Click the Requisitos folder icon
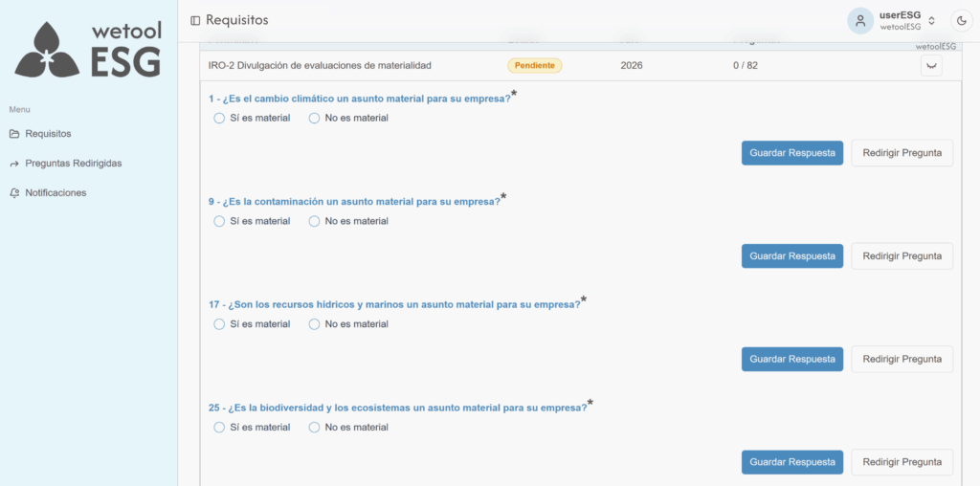 14,134
